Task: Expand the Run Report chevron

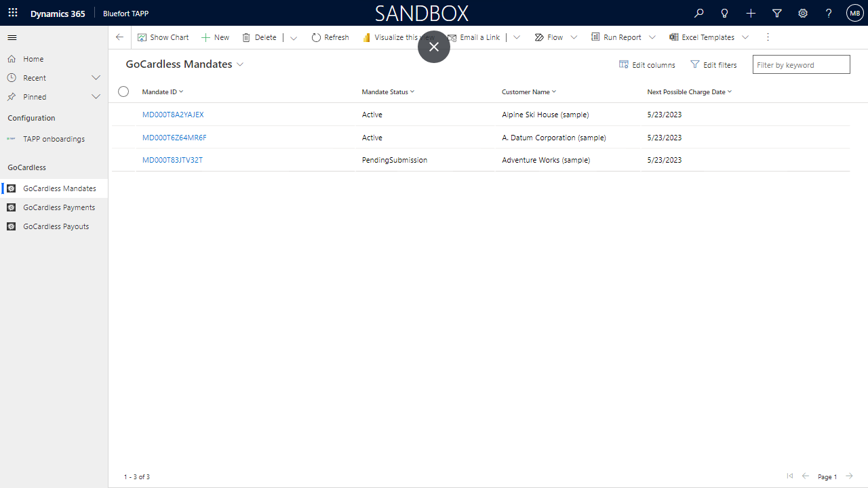Action: pos(652,37)
